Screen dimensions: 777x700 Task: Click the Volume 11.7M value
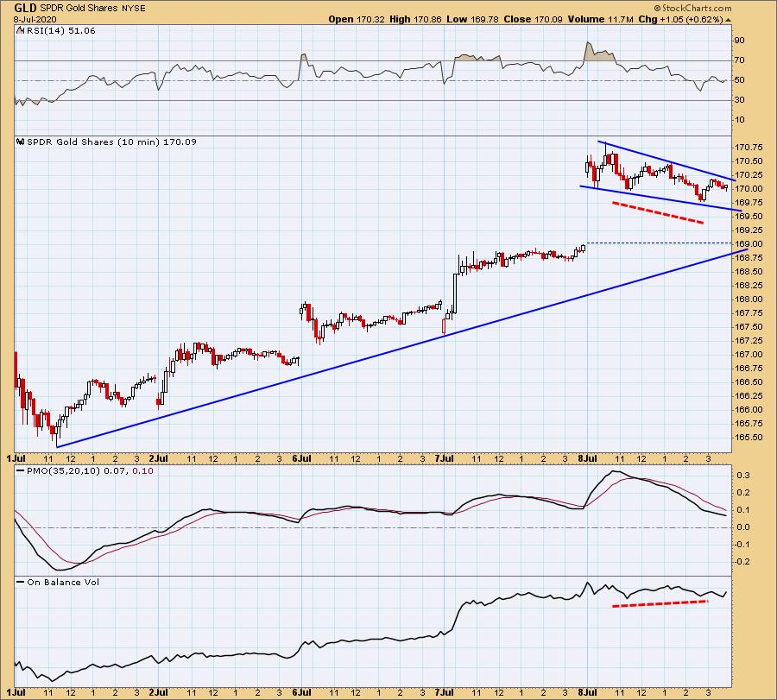[x=601, y=19]
